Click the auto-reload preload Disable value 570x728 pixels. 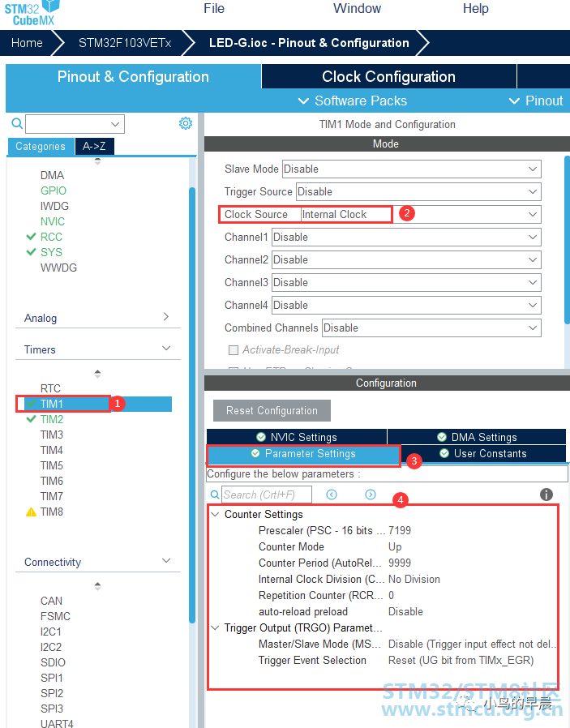(405, 611)
